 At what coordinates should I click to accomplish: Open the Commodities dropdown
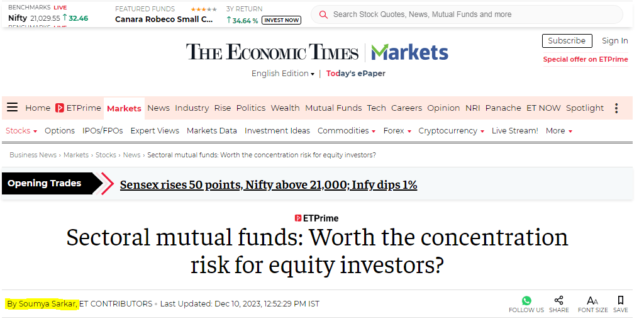pos(346,131)
